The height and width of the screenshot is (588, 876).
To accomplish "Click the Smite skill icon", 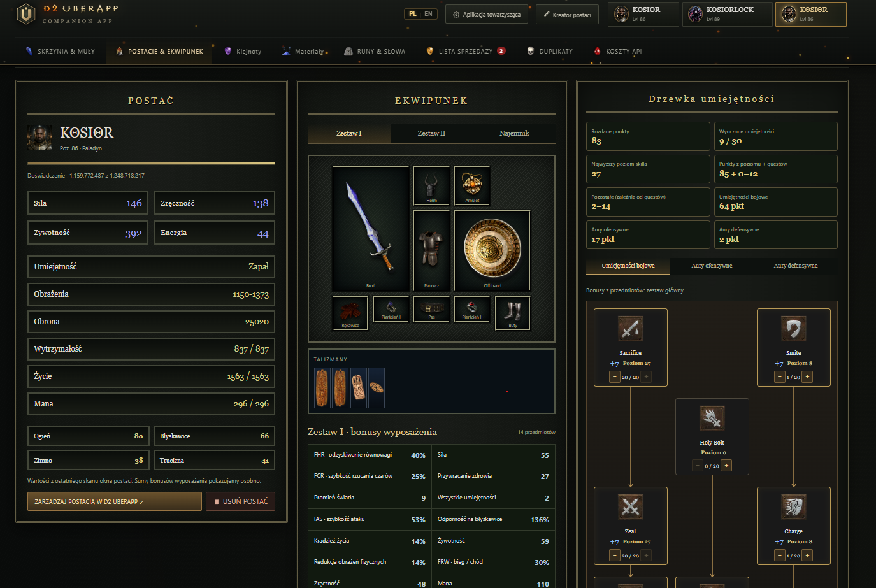I will click(793, 329).
